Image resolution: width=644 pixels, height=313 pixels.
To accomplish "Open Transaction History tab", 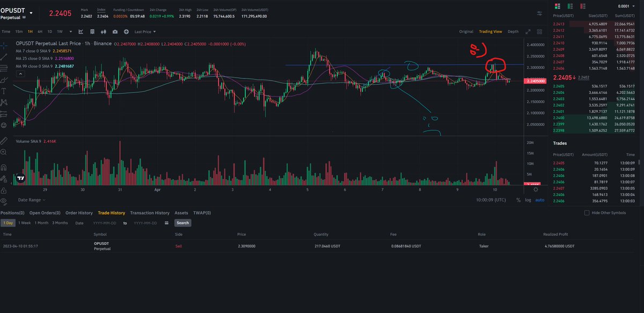I will pyautogui.click(x=150, y=213).
